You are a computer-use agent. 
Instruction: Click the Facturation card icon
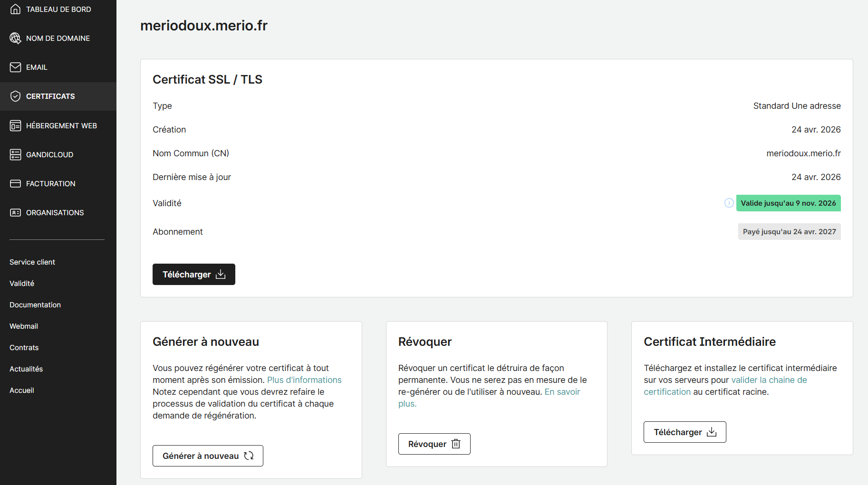(15, 184)
